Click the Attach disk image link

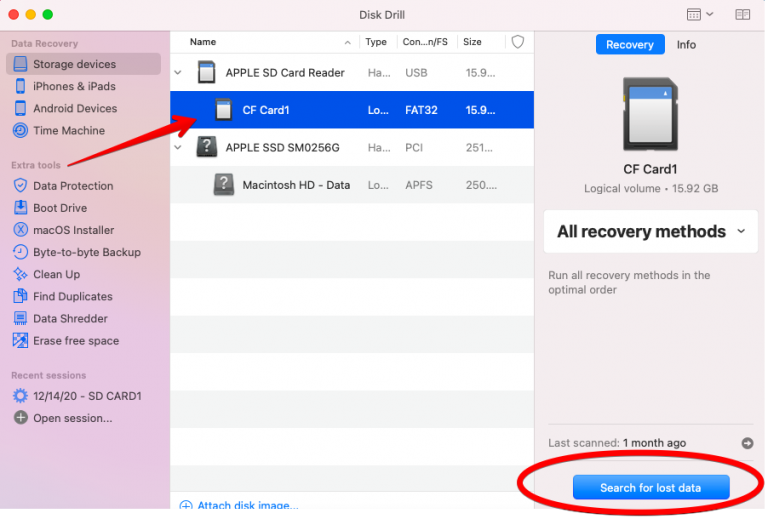tap(248, 504)
